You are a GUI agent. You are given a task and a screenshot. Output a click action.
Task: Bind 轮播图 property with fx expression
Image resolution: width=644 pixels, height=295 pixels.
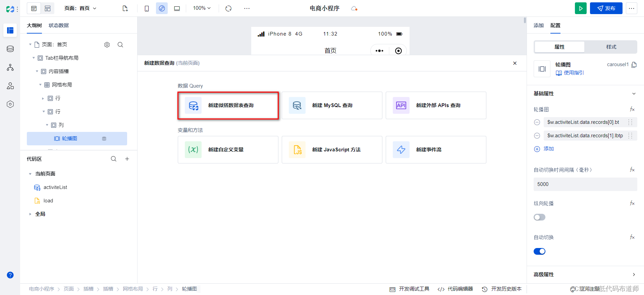pyautogui.click(x=632, y=109)
